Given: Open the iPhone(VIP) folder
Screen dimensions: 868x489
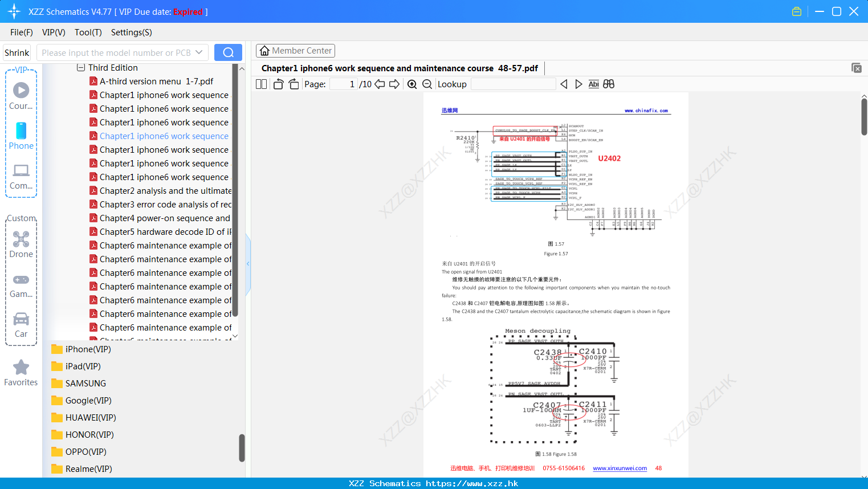Looking at the screenshot, I should (81, 349).
